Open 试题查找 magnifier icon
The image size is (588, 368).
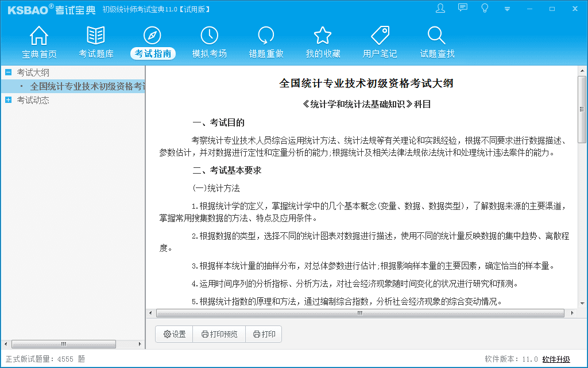(437, 36)
